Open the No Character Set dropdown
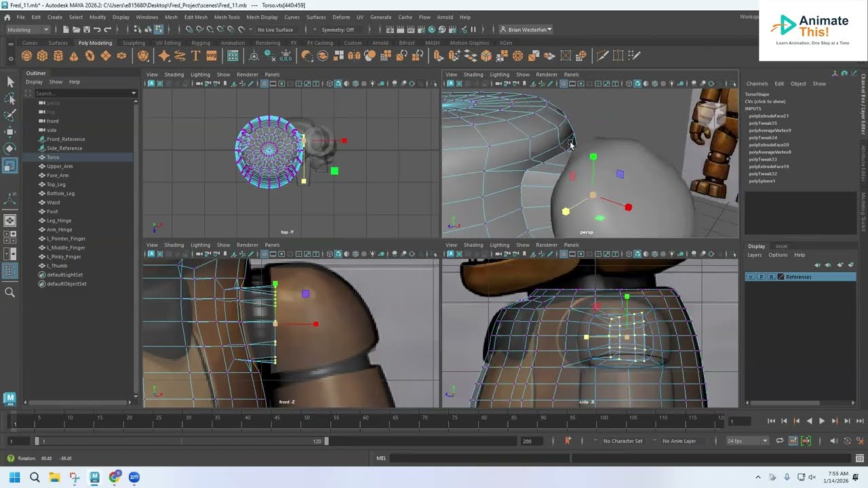This screenshot has width=868, height=488. 623,441
